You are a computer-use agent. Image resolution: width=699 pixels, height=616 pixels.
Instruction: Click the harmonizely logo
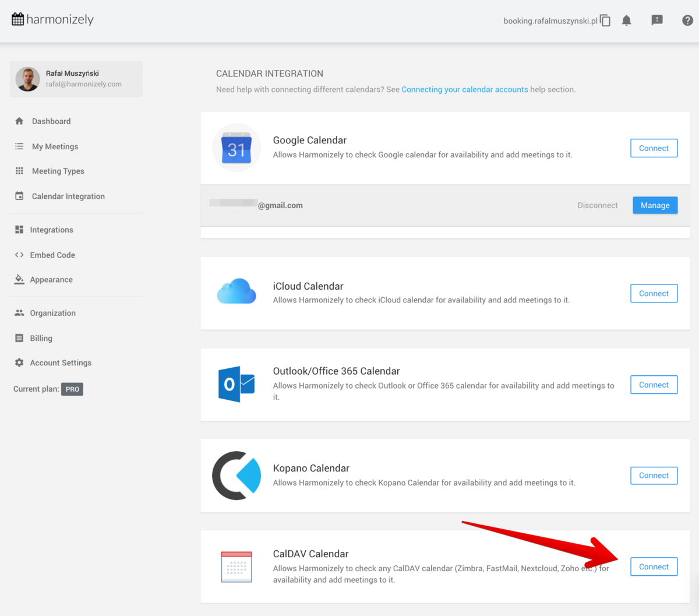point(52,19)
